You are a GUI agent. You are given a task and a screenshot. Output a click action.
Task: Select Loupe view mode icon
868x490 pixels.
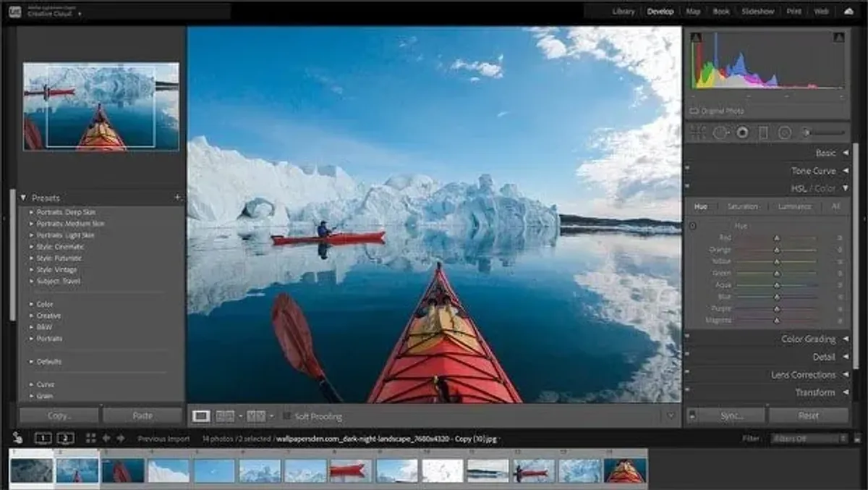pyautogui.click(x=202, y=416)
